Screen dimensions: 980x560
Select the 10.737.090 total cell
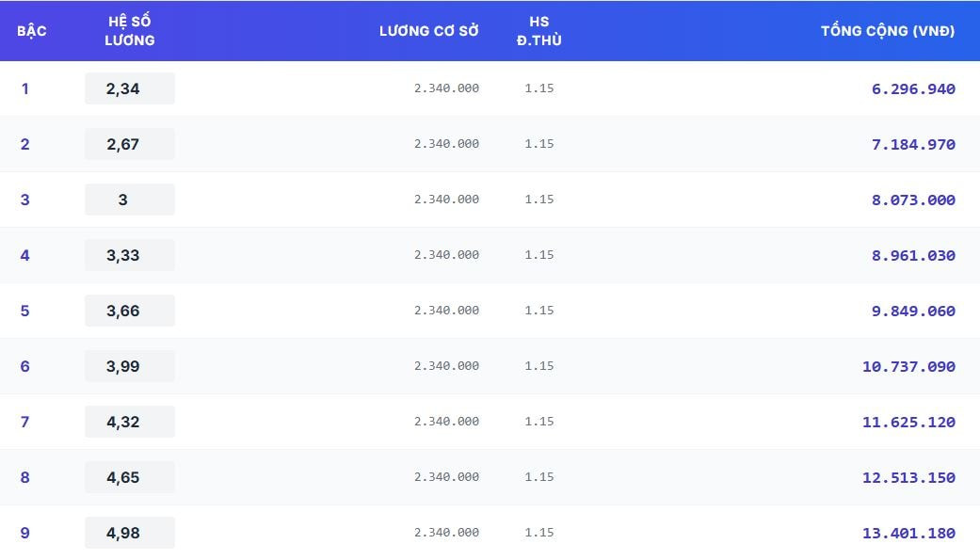coord(908,367)
